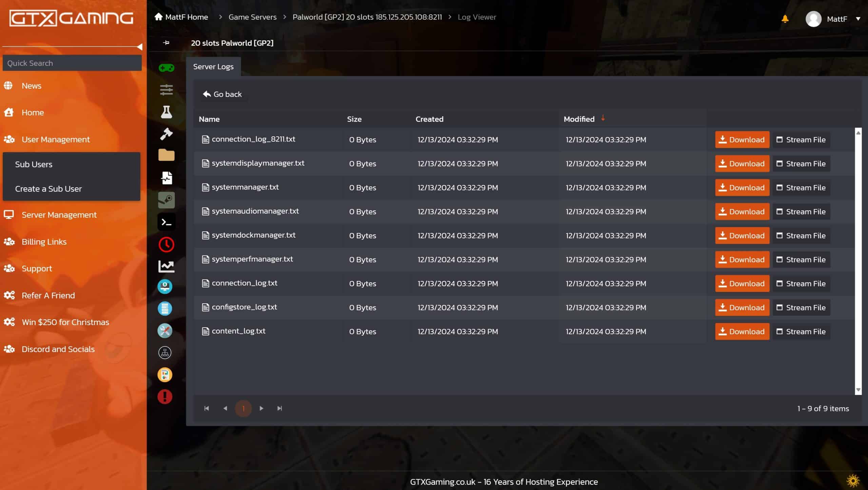Viewport: 868px width, 490px height.
Task: Click the gavel hammer icon
Action: [166, 134]
